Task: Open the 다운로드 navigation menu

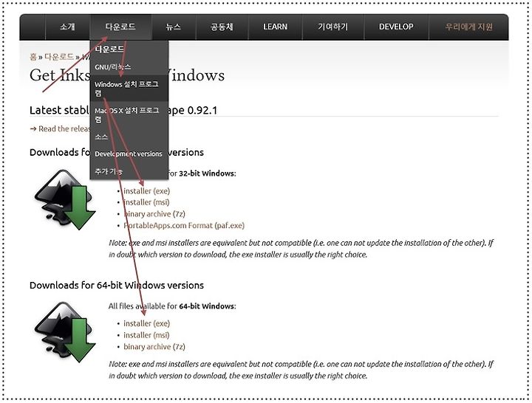Action: pos(120,27)
